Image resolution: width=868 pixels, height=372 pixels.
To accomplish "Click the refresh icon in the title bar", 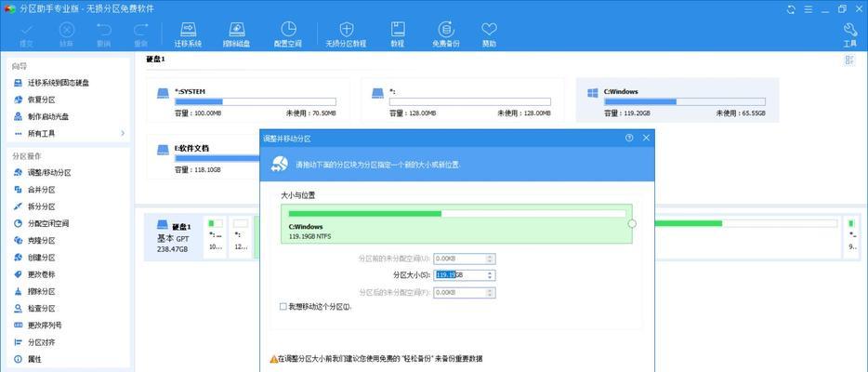I will pyautogui.click(x=791, y=9).
